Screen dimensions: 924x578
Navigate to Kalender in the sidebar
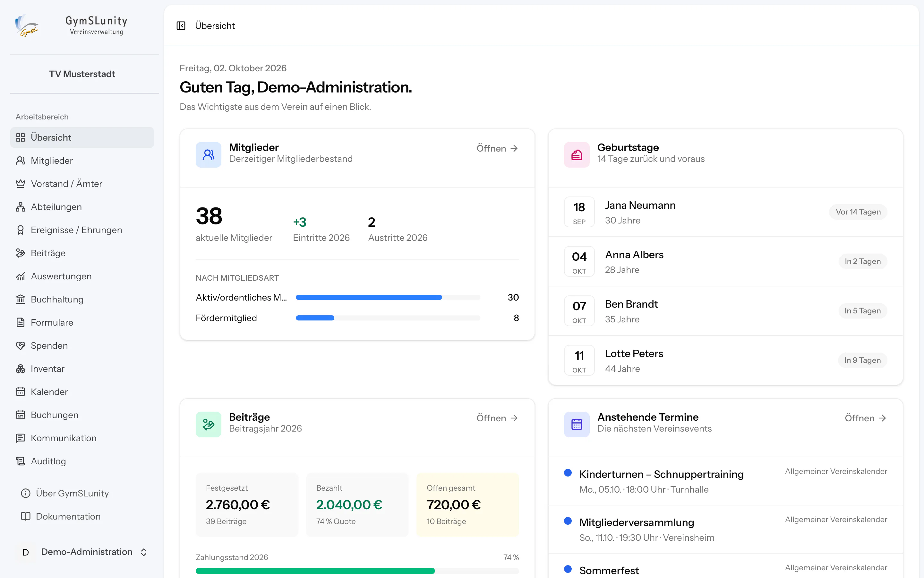pyautogui.click(x=82, y=392)
